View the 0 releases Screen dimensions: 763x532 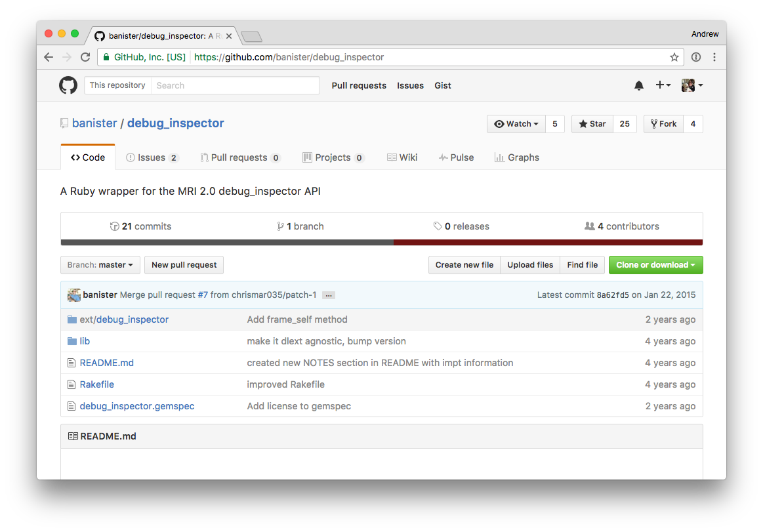(x=461, y=226)
